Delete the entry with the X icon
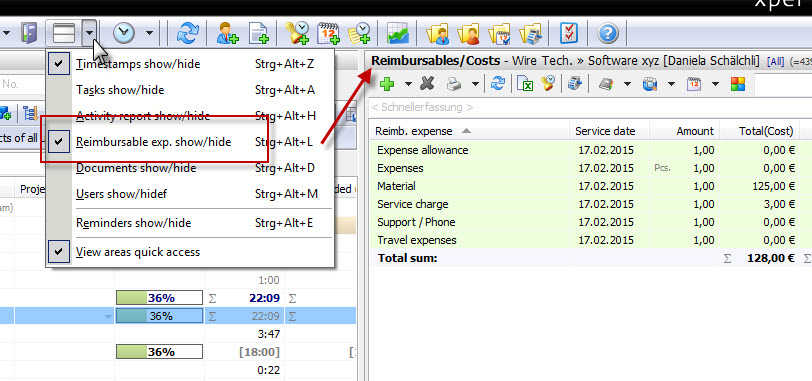Viewport: 812px width, 381px height. pos(427,83)
